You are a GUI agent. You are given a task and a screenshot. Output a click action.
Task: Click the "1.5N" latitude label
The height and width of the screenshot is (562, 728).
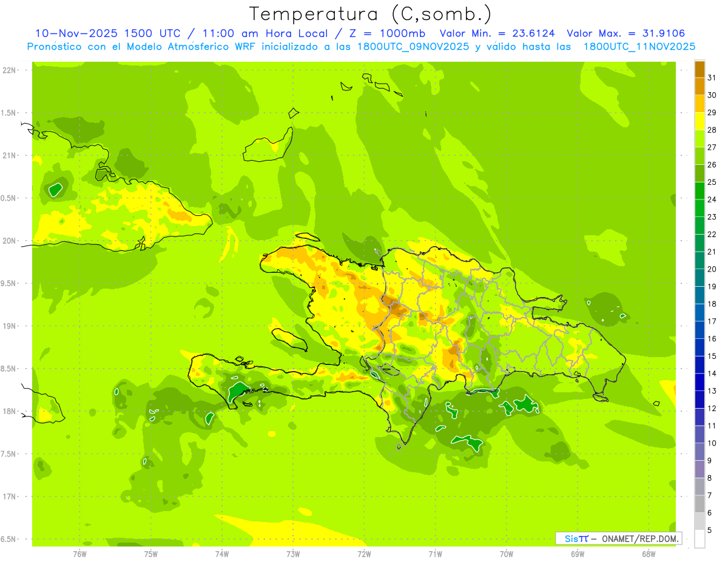click(8, 113)
